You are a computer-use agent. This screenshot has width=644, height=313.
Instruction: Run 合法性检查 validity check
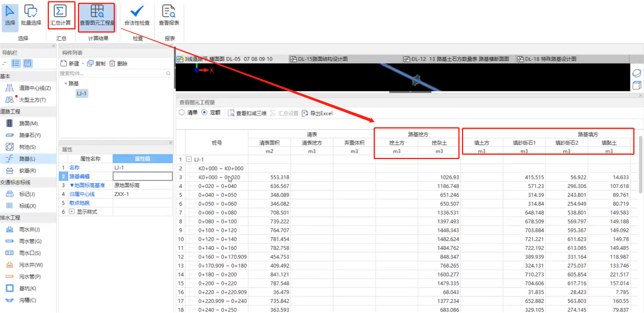click(x=137, y=16)
